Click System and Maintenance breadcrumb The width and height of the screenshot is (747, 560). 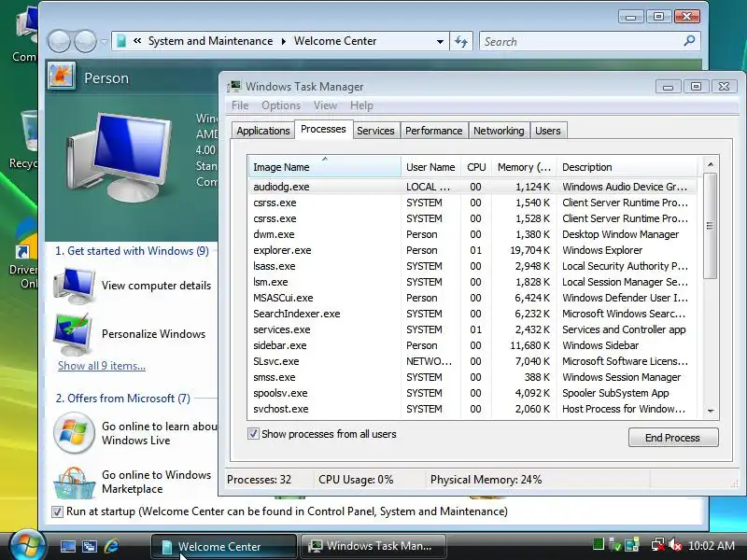[210, 41]
